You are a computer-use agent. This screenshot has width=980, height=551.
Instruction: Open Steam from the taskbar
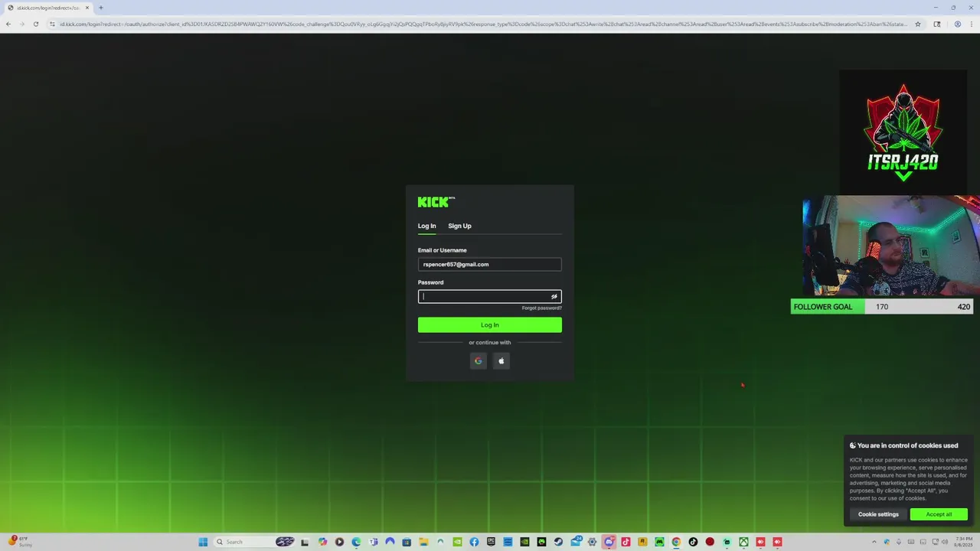pos(558,542)
